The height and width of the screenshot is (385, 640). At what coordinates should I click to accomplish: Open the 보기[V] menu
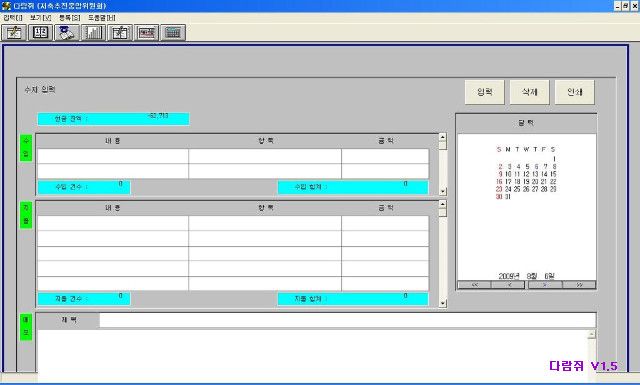point(40,18)
